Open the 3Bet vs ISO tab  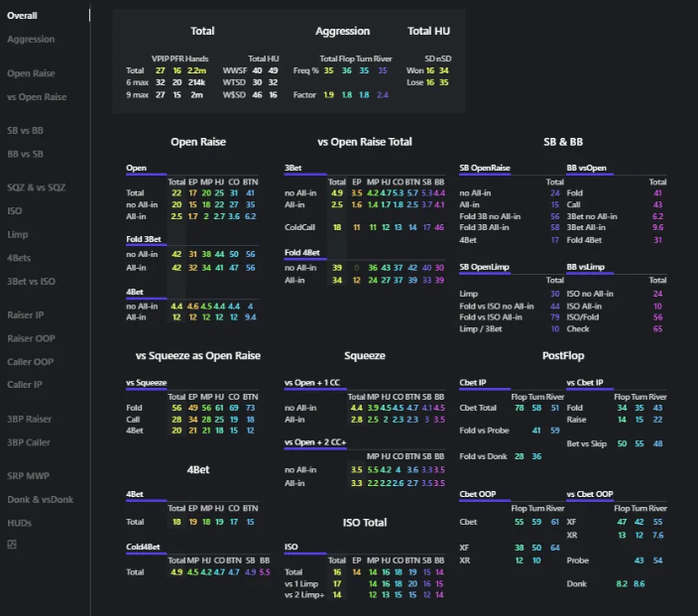(x=31, y=281)
